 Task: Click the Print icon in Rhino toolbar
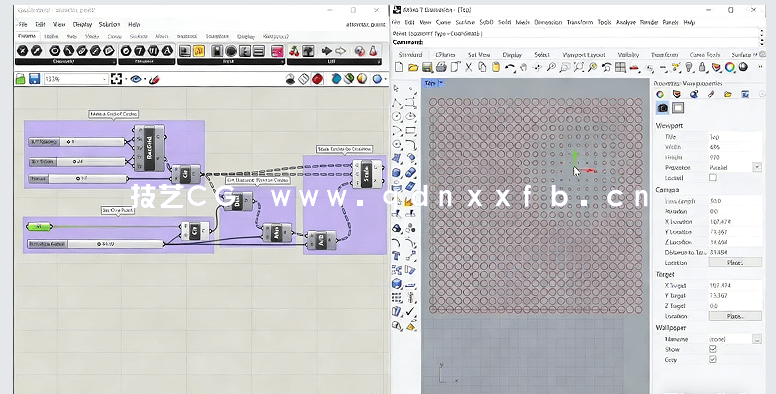(x=441, y=67)
